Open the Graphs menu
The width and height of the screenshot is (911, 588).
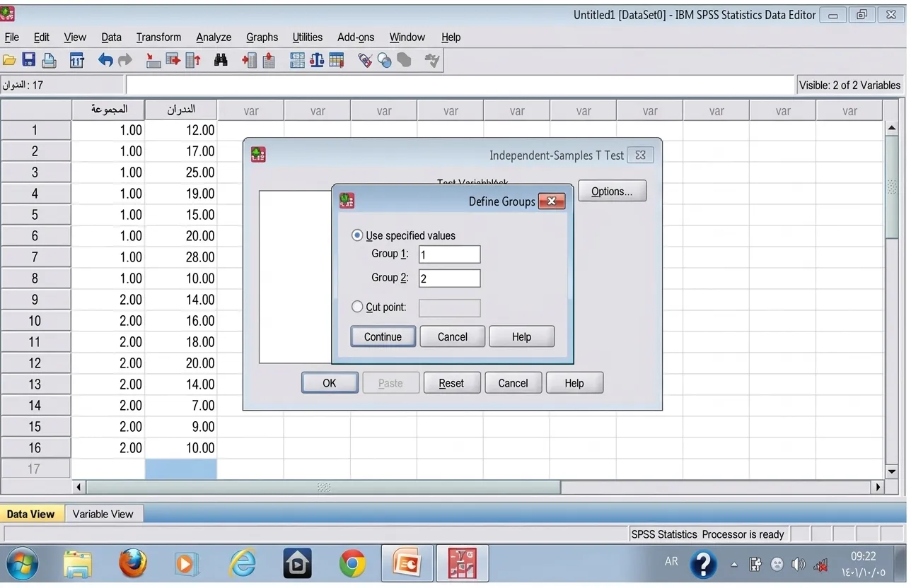(262, 37)
